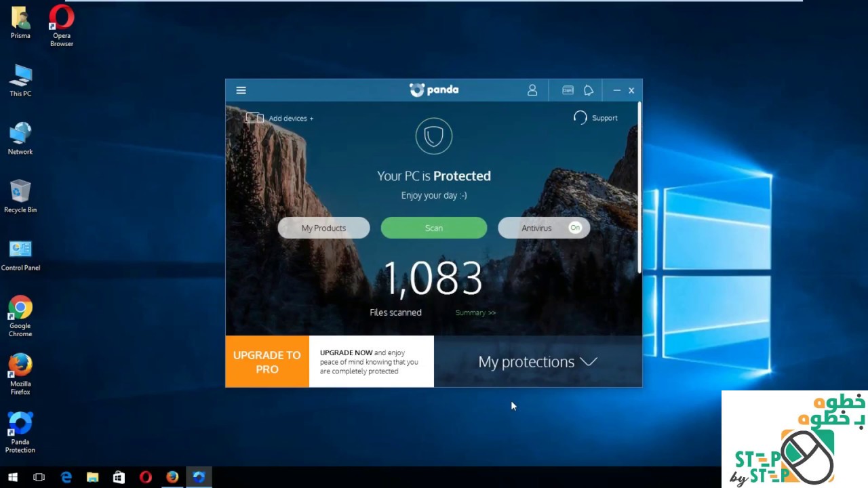Click the Add devices icon
The width and height of the screenshot is (868, 488).
coord(254,118)
